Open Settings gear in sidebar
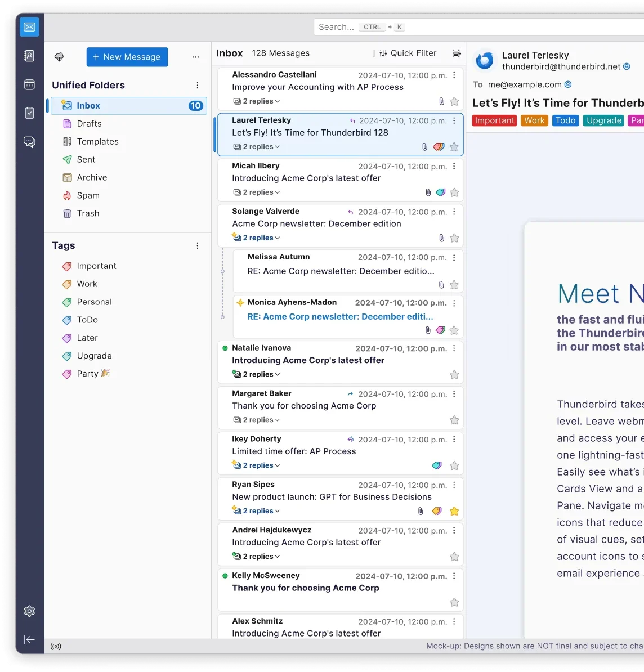644x672 pixels. point(29,611)
